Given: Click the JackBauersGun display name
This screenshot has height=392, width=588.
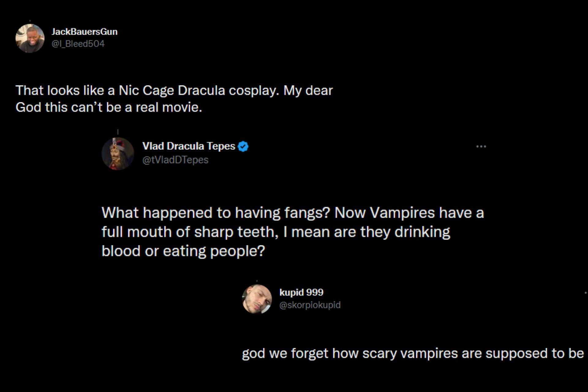Looking at the screenshot, I should coord(84,32).
